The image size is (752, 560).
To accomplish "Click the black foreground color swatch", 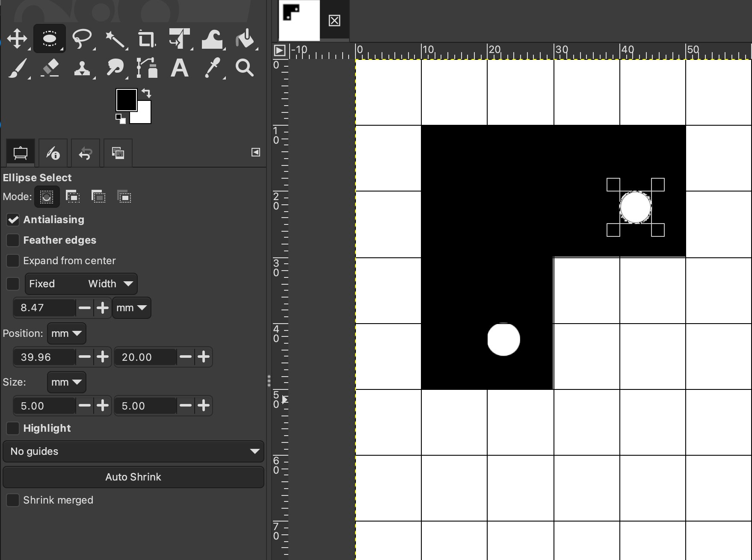I will pyautogui.click(x=127, y=100).
